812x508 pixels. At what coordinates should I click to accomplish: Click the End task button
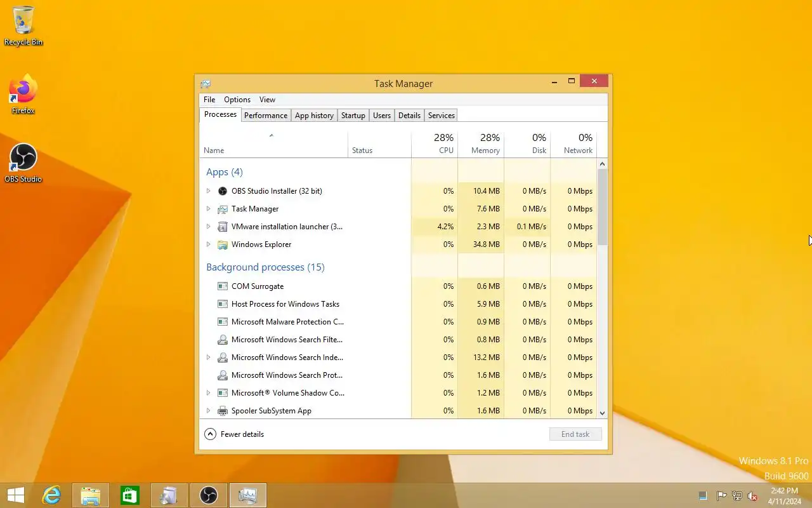tap(575, 434)
